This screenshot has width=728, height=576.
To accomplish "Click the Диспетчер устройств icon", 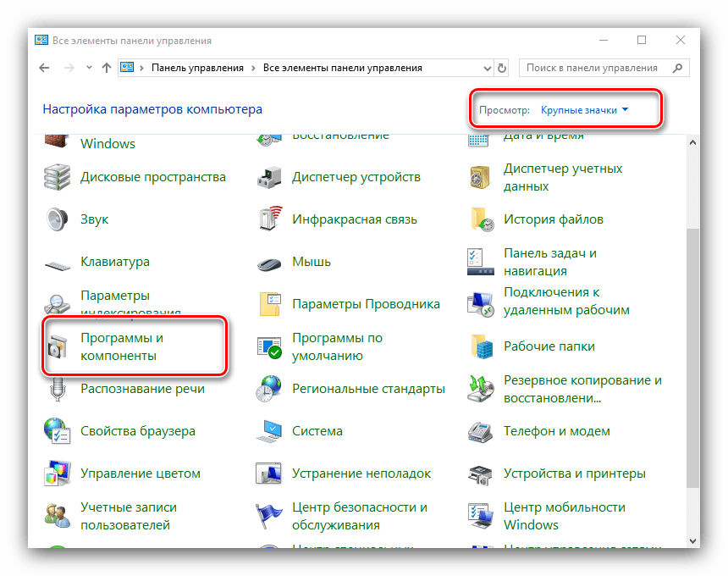I will click(269, 177).
